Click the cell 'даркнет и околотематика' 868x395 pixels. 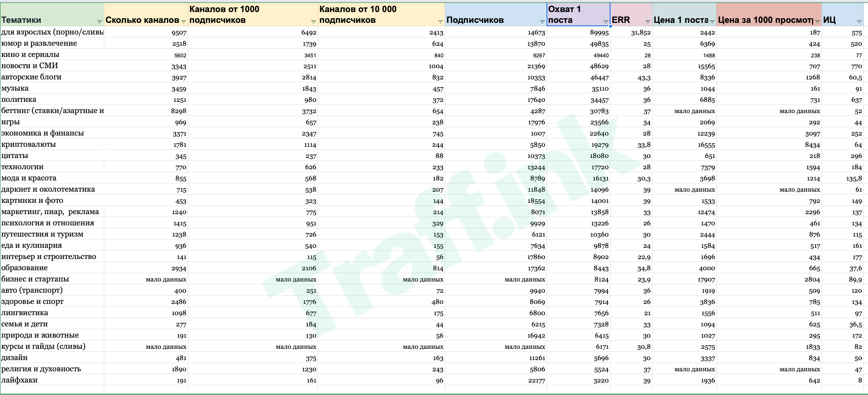click(x=52, y=189)
